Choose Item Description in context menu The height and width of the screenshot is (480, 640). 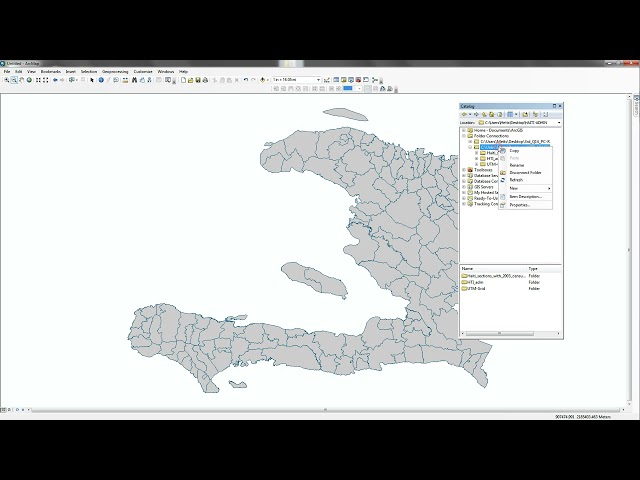point(525,197)
